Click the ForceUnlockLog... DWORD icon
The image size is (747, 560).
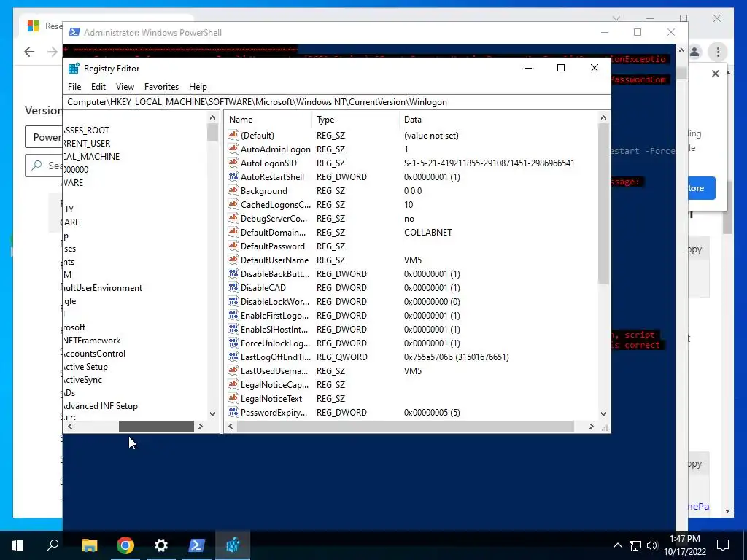[233, 343]
